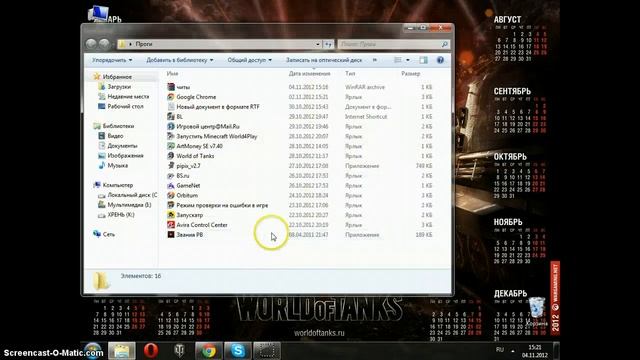Click the refresh button beside address bar

click(329, 44)
